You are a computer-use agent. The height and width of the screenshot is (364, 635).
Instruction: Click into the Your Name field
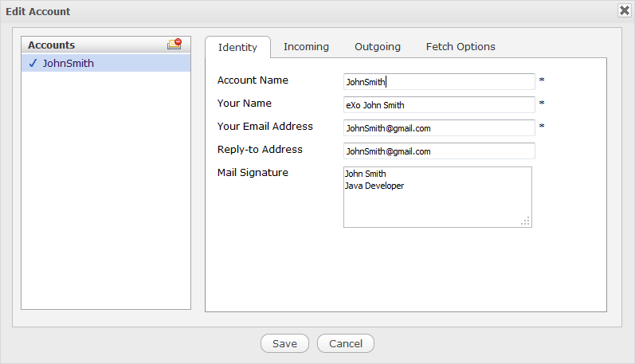[439, 104]
